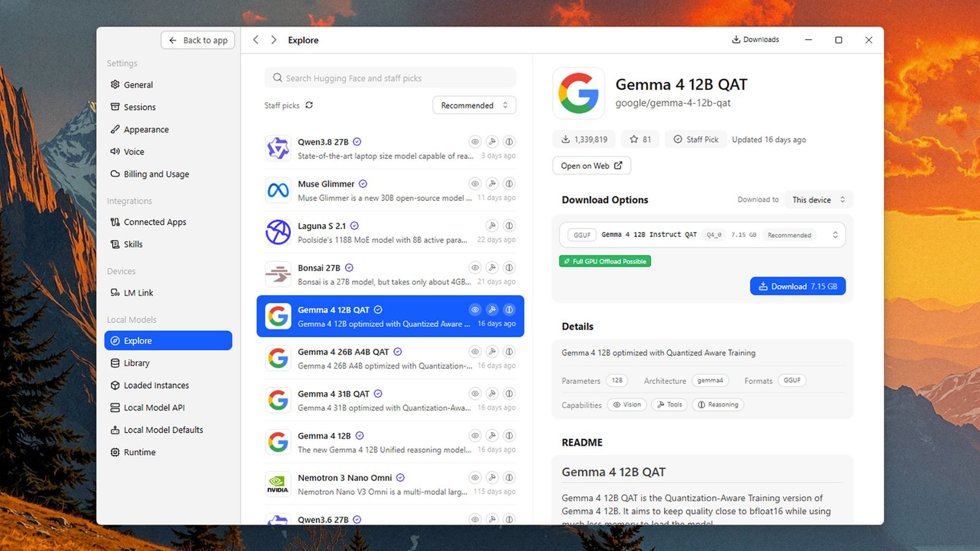Open Local Model Defaults
This screenshot has height=551, width=980.
[x=168, y=430]
